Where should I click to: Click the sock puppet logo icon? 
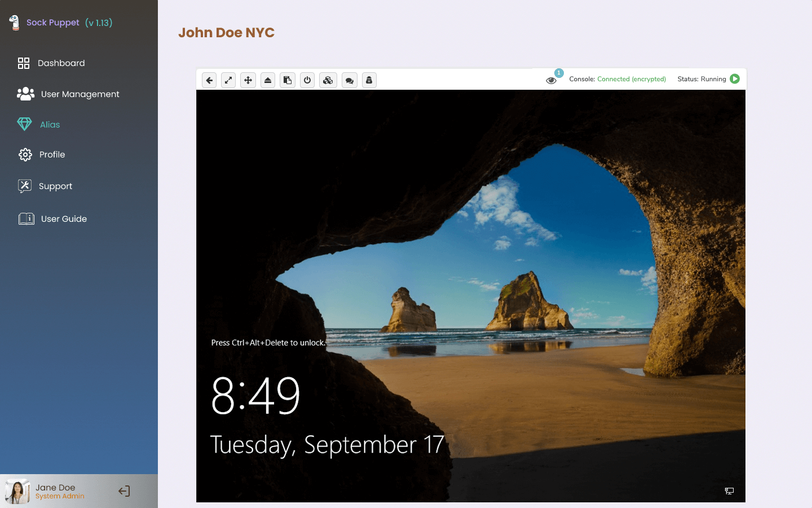(x=15, y=23)
